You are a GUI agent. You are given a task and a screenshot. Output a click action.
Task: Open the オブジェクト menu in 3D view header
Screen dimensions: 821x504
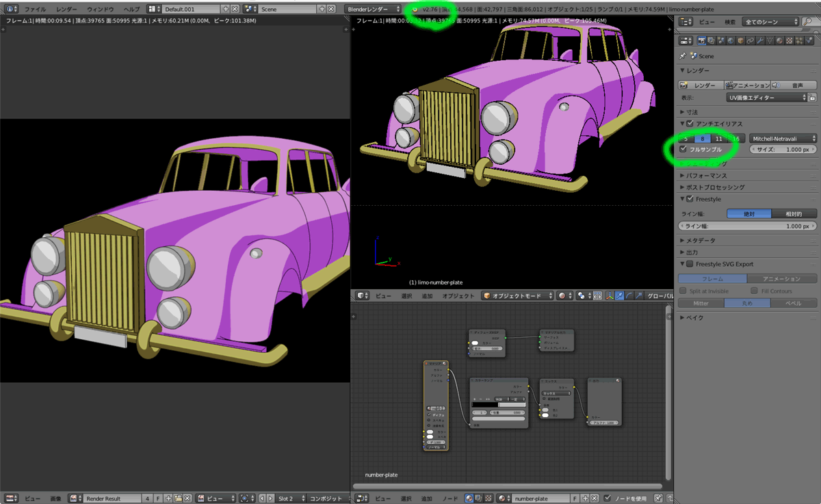(x=458, y=295)
